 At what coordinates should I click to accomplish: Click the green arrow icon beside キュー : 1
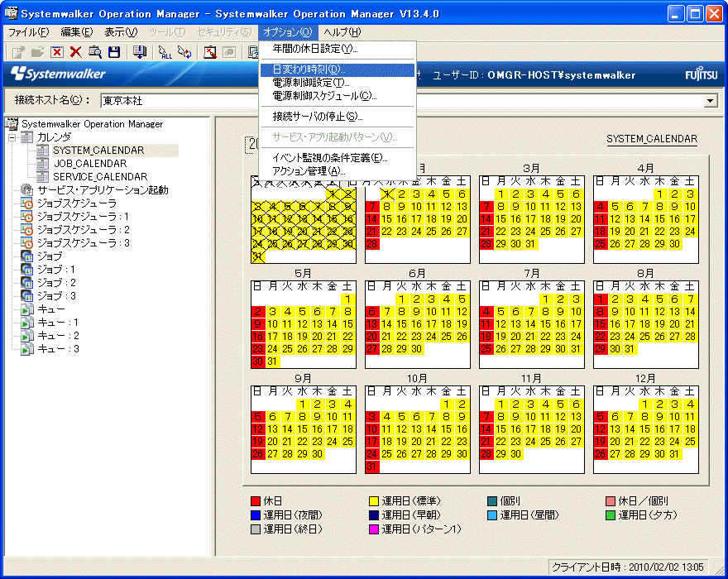pos(27,323)
